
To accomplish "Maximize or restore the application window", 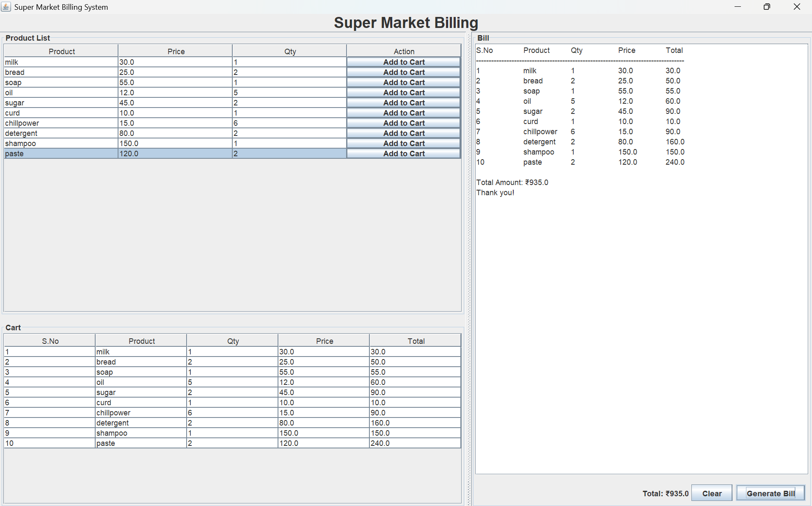I will click(x=767, y=7).
